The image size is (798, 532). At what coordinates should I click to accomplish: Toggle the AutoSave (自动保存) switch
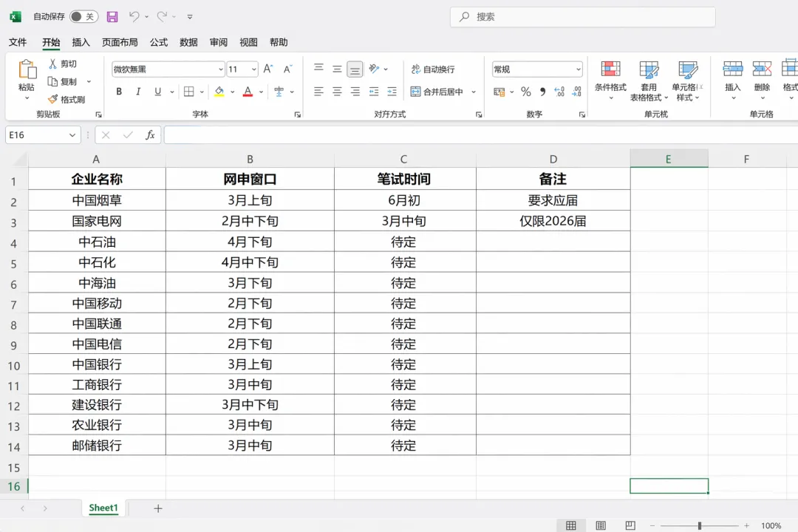(84, 17)
